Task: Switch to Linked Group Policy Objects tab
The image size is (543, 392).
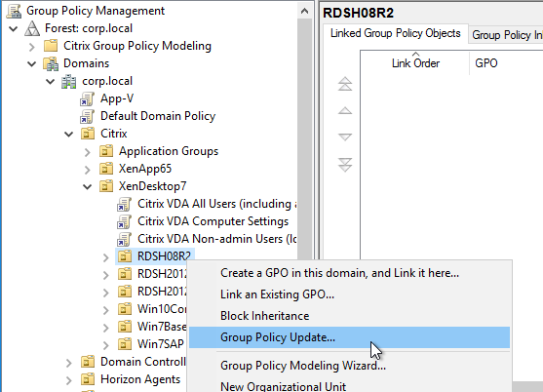Action: coord(396,33)
